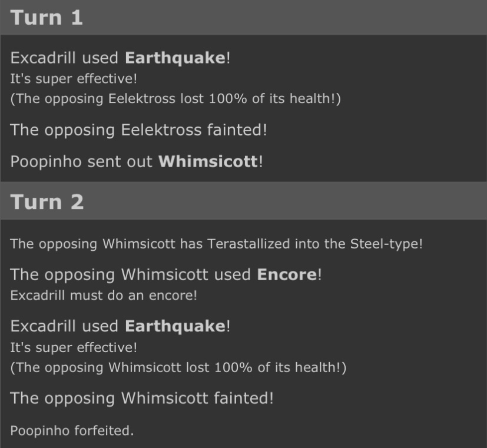Click second 'Excadrill used Earthquake!' line

tap(120, 326)
